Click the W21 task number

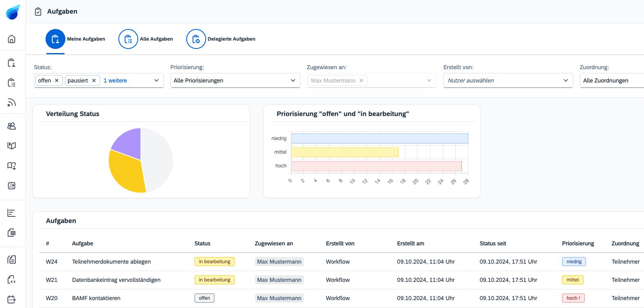tap(52, 280)
